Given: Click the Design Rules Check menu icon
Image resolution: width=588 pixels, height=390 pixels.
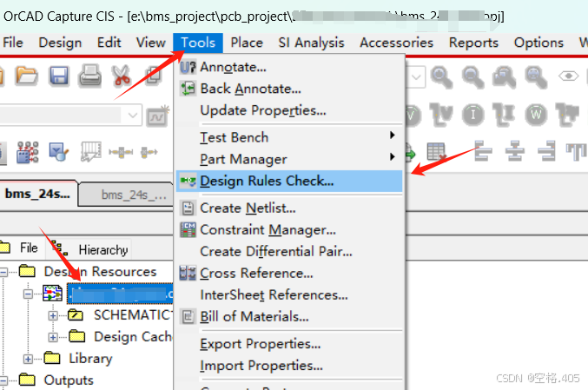Looking at the screenshot, I should coord(188,182).
